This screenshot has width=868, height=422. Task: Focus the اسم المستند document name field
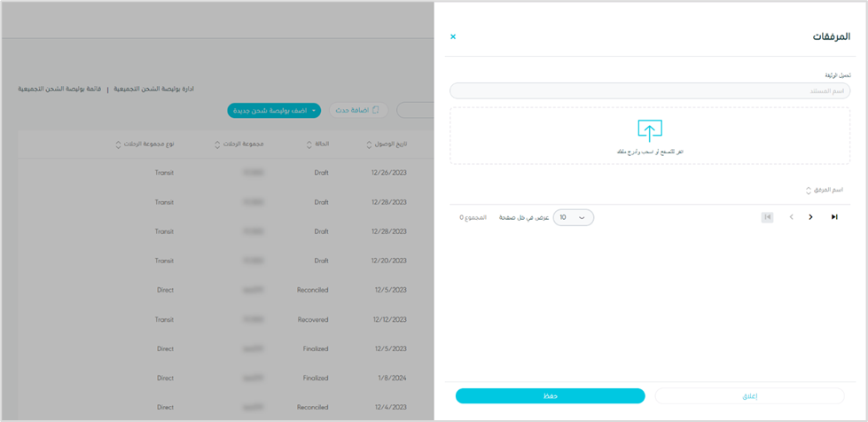point(650,90)
